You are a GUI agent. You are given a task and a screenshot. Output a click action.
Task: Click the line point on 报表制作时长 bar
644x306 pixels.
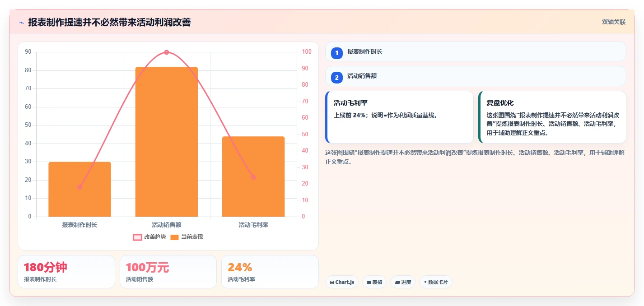79,187
